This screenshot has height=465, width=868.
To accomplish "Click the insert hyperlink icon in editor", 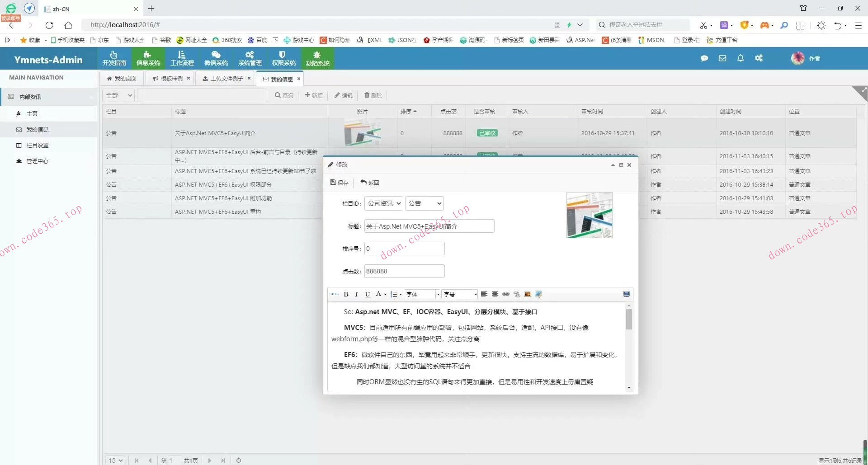I will (506, 294).
